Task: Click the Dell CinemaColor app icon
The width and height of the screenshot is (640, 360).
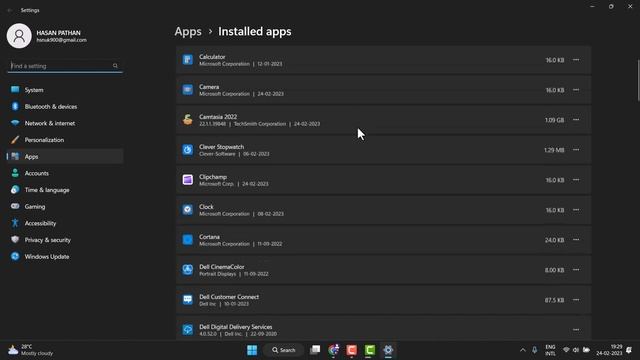Action: (x=187, y=270)
